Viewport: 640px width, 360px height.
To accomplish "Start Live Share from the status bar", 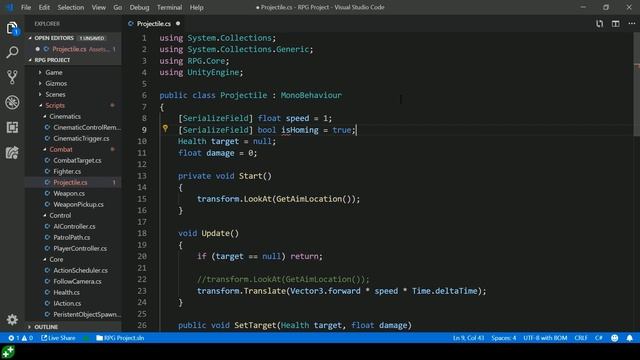I will pos(58,338).
